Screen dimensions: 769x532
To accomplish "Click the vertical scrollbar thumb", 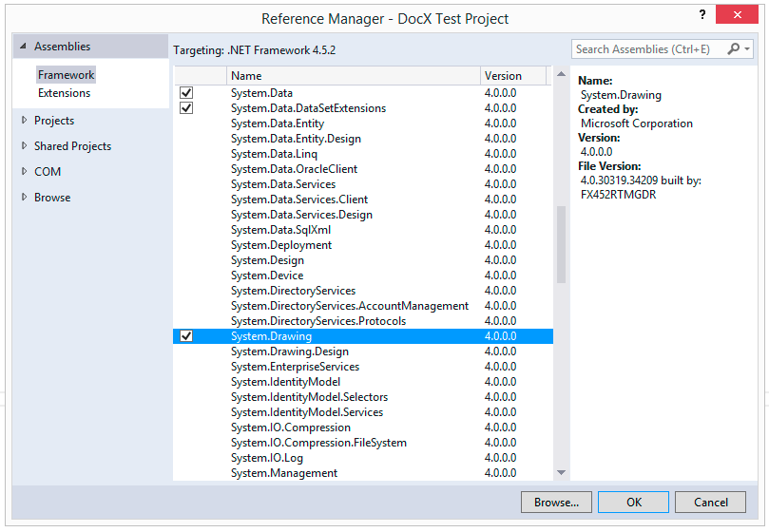I will pyautogui.click(x=561, y=244).
